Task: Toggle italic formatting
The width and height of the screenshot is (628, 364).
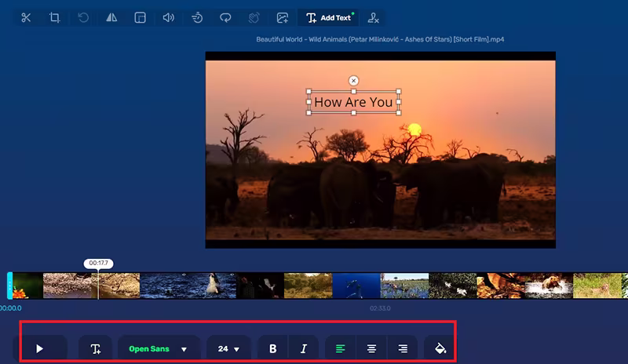Action: pyautogui.click(x=304, y=349)
